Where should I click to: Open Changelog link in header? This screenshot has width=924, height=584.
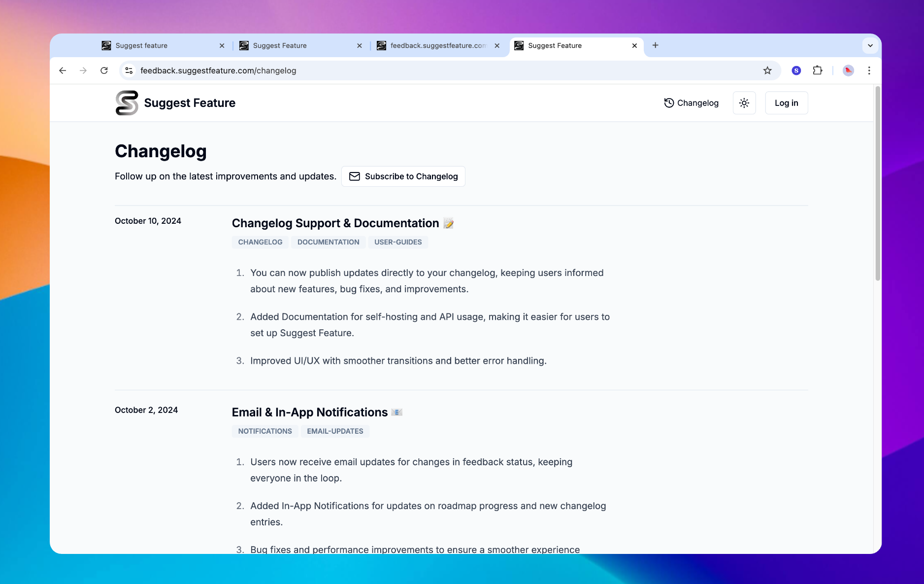click(692, 103)
